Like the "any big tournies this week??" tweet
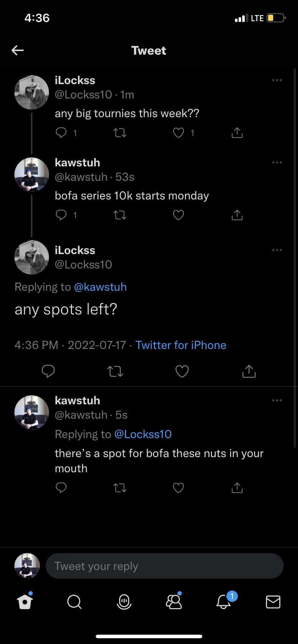Viewport: 298px width, 644px height. pyautogui.click(x=179, y=133)
